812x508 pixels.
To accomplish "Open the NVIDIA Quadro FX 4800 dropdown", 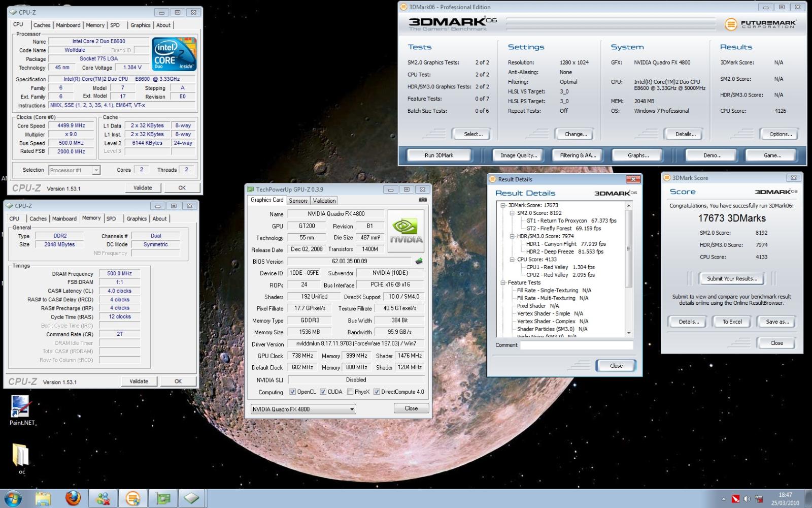I will 303,409.
